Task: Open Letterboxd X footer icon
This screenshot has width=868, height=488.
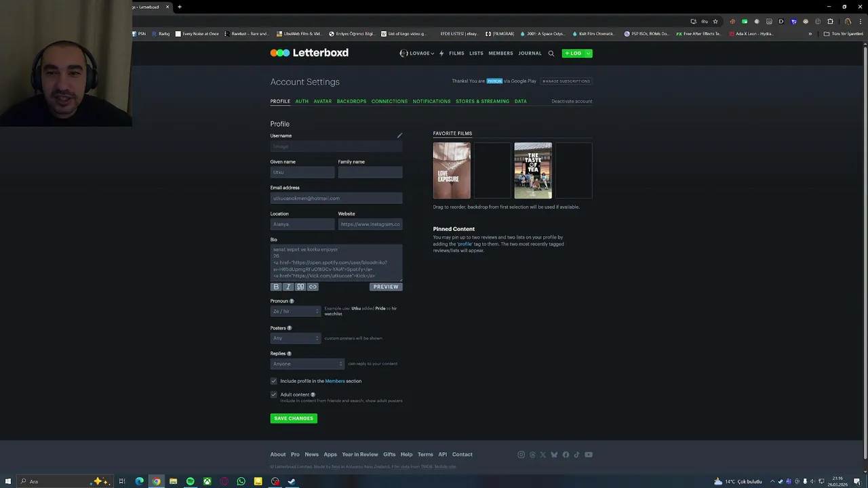Action: pos(543,455)
